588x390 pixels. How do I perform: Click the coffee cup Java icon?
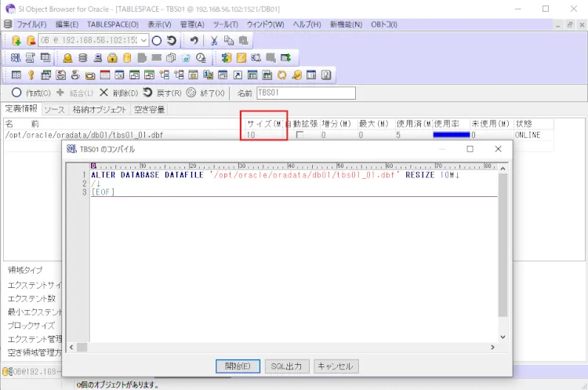tap(75, 75)
